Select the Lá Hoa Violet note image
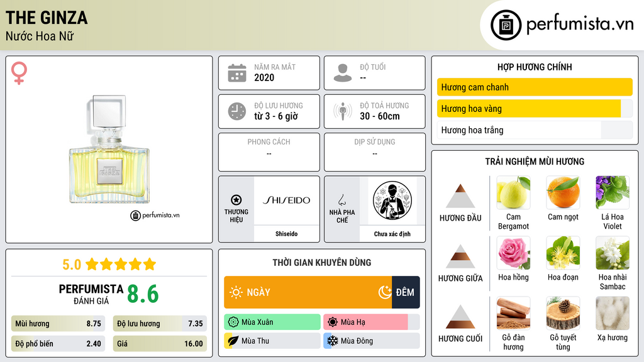Image resolution: width=644 pixels, height=362 pixels. click(x=613, y=192)
